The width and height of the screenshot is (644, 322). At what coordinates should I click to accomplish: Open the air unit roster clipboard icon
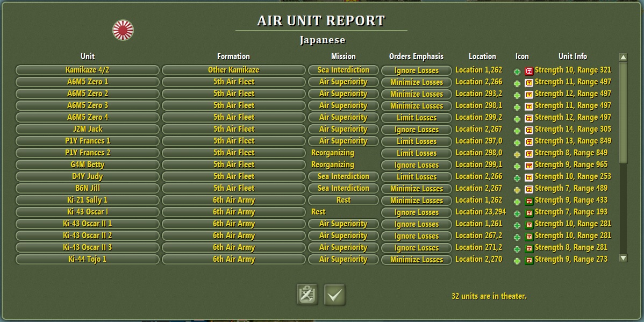point(306,295)
